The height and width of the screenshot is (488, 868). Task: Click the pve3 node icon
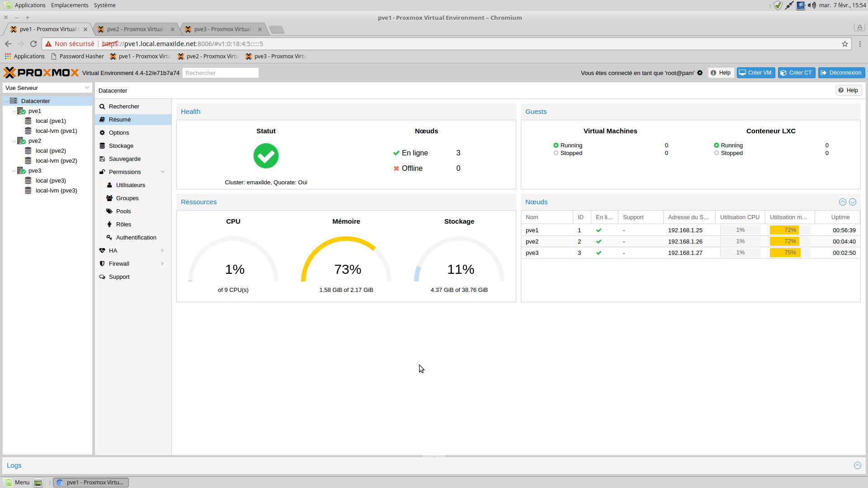click(x=21, y=170)
